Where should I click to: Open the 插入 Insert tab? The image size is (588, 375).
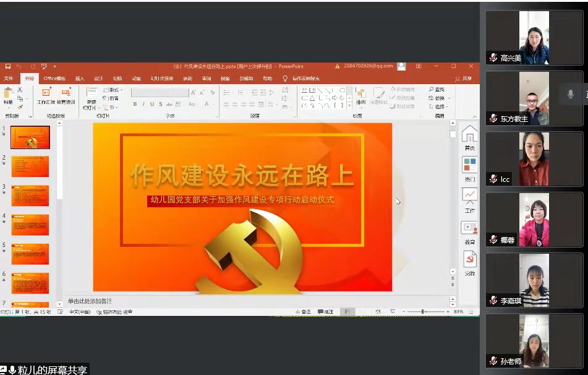[x=80, y=79]
